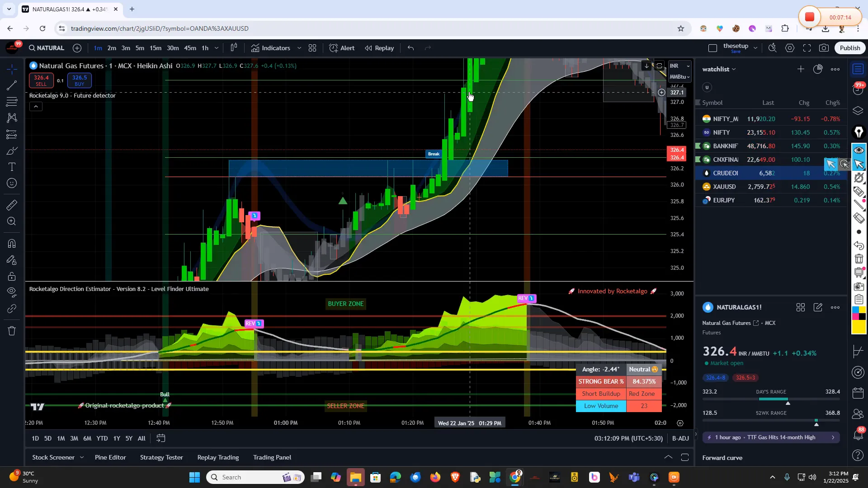868x488 pixels.
Task: Select the Text tool in left toolbar
Action: pos(12,167)
